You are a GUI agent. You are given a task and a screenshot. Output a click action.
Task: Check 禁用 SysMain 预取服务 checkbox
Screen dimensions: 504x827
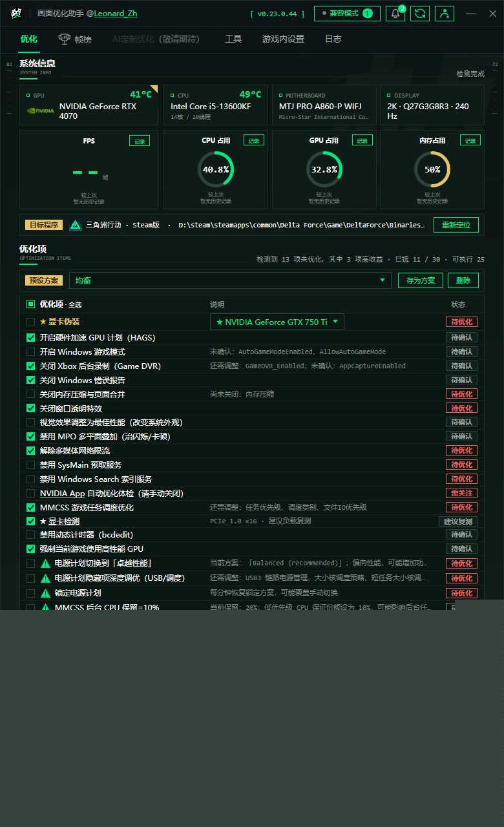coord(30,465)
